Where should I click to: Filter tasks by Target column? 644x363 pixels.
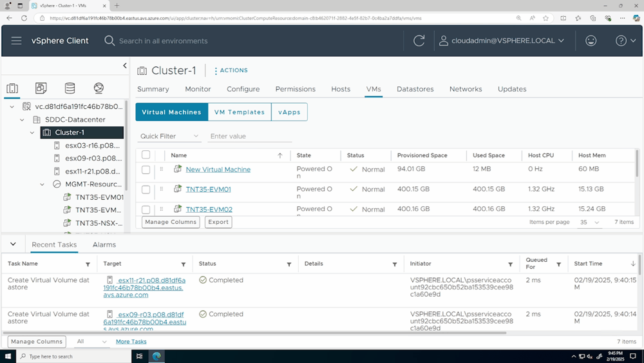pos(183,264)
